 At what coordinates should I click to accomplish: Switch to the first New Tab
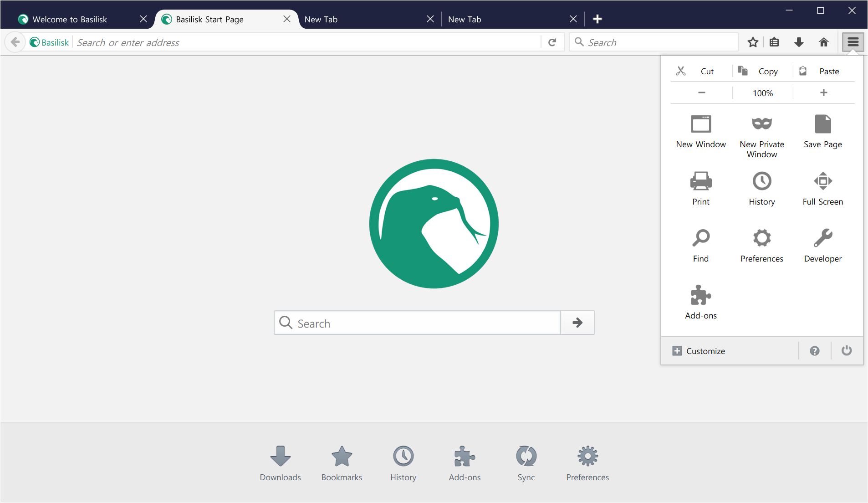coord(321,19)
